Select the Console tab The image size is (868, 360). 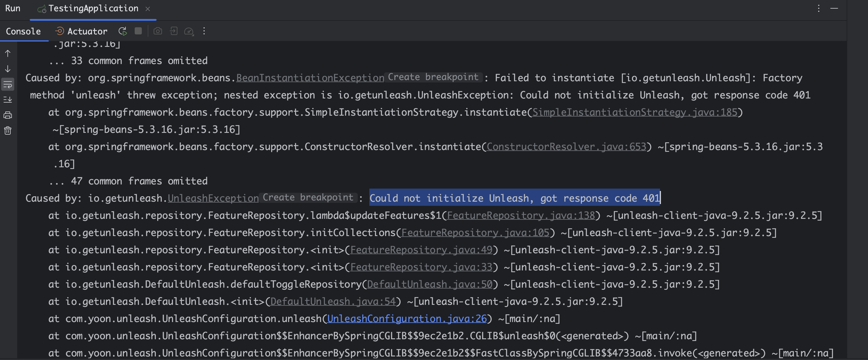[23, 31]
